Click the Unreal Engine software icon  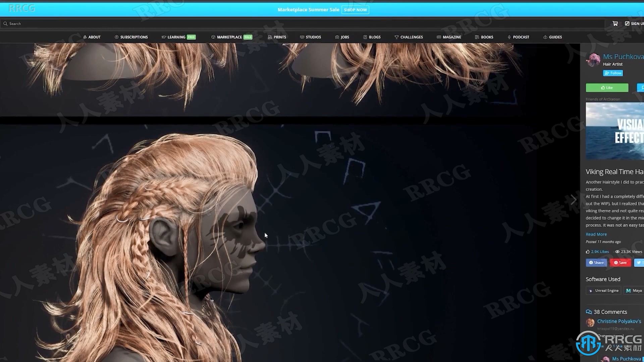590,290
